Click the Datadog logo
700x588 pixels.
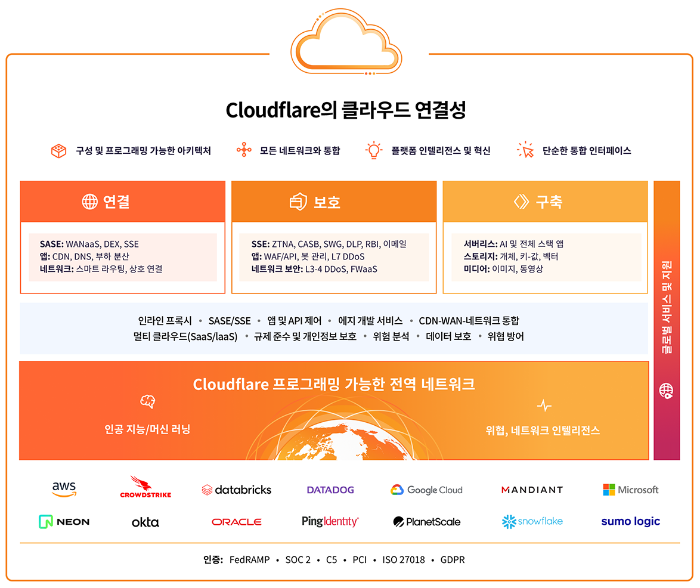pos(330,490)
